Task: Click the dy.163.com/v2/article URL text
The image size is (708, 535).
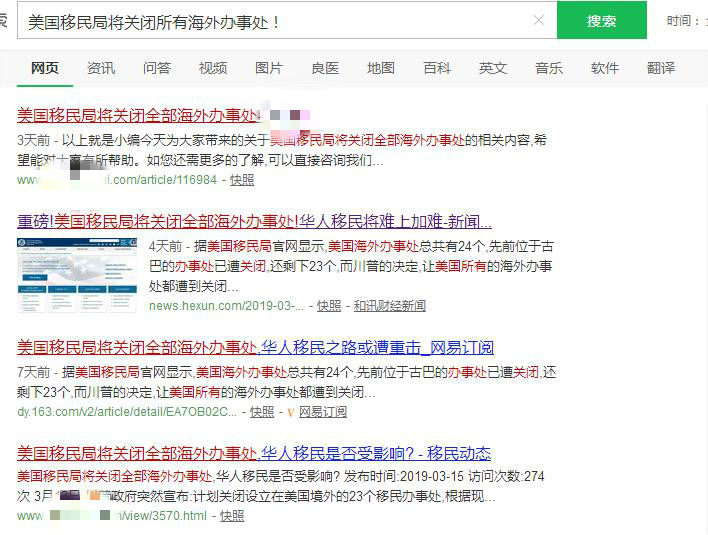Action: (x=127, y=412)
